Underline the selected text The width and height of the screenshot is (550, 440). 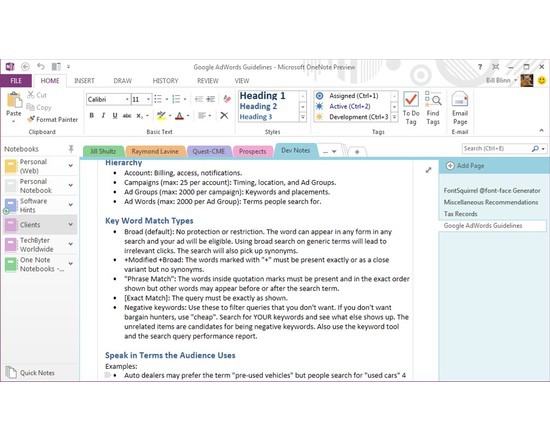(x=115, y=115)
